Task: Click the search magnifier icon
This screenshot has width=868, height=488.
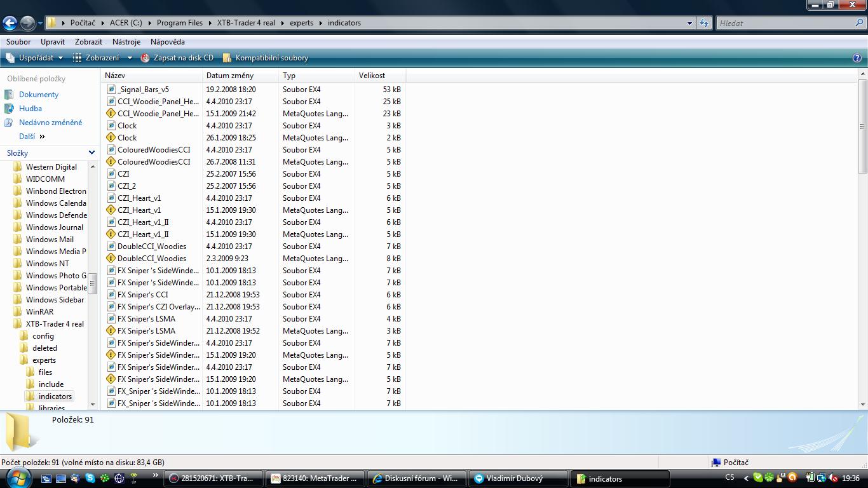Action: pos(858,23)
